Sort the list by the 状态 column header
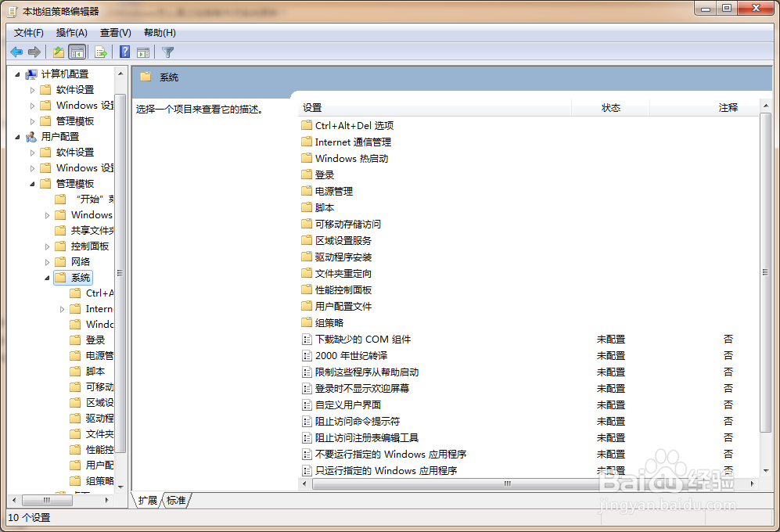This screenshot has width=780, height=532. (x=611, y=107)
